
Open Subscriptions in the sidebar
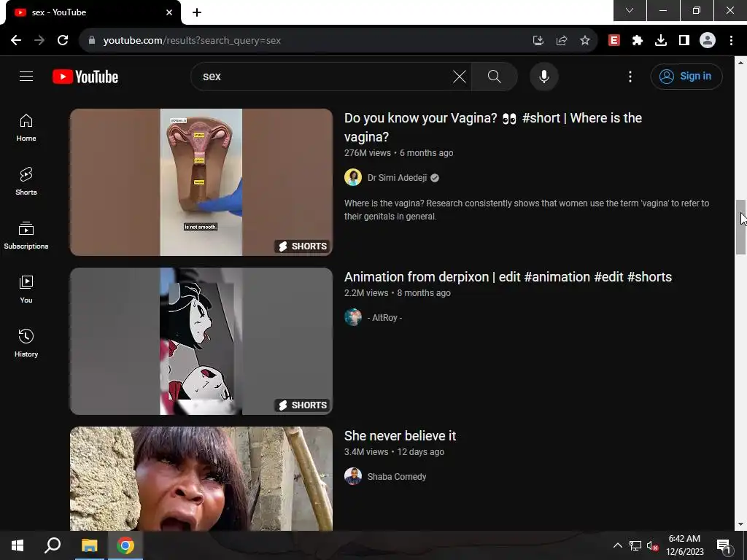click(x=26, y=236)
